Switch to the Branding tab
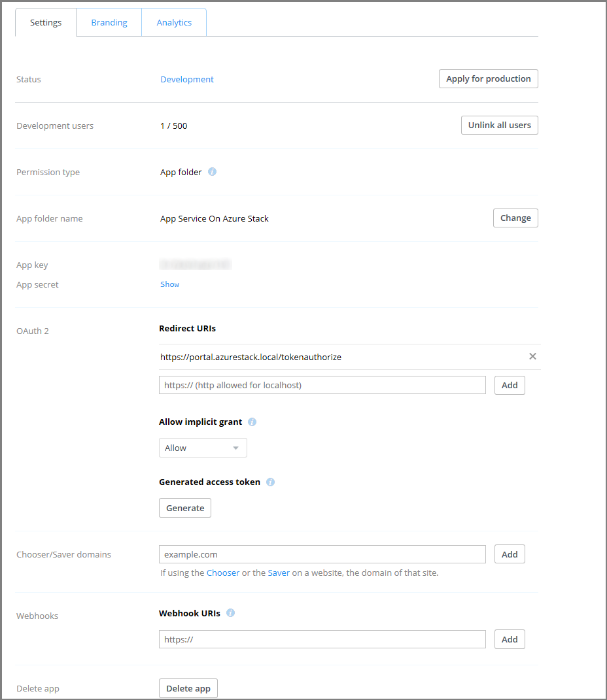This screenshot has height=700, width=607. coord(109,22)
